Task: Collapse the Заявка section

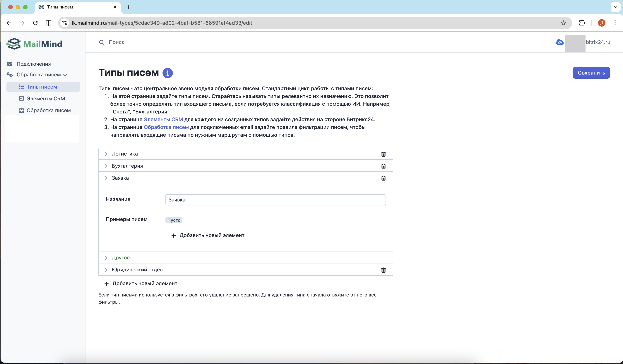Action: click(x=106, y=178)
